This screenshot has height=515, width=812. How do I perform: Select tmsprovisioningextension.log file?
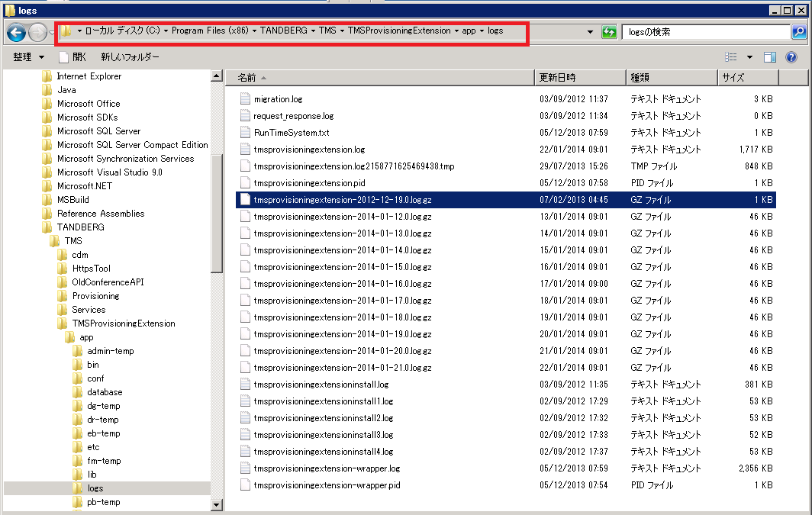point(309,150)
